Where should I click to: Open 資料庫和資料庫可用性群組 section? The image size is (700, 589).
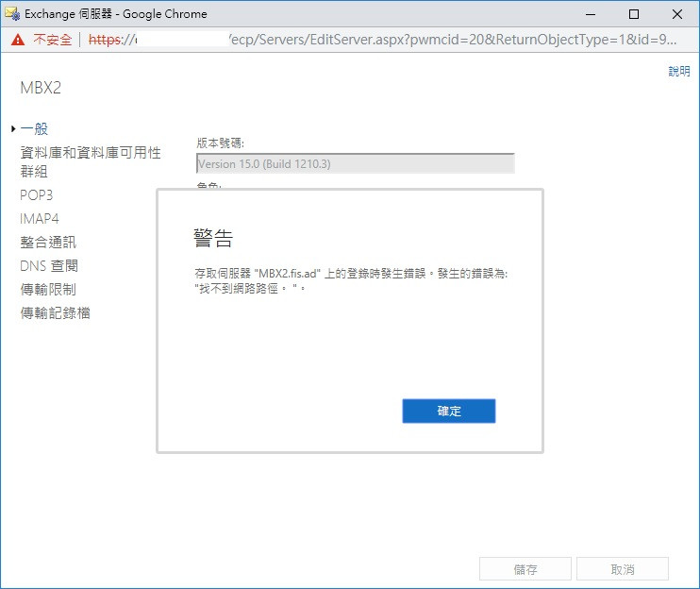click(91, 161)
